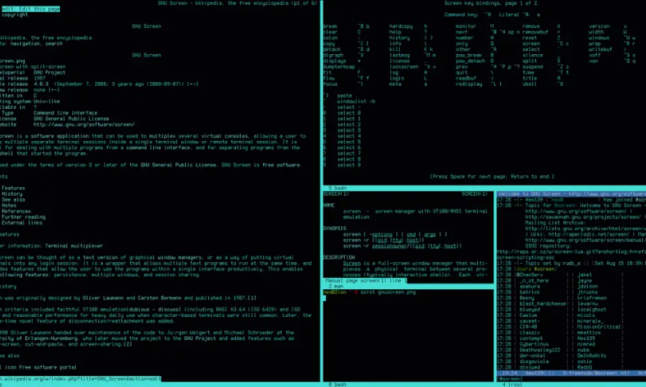Select the SYNOPSIS heading in the man page
Screen dimensions: 646x387
point(335,228)
